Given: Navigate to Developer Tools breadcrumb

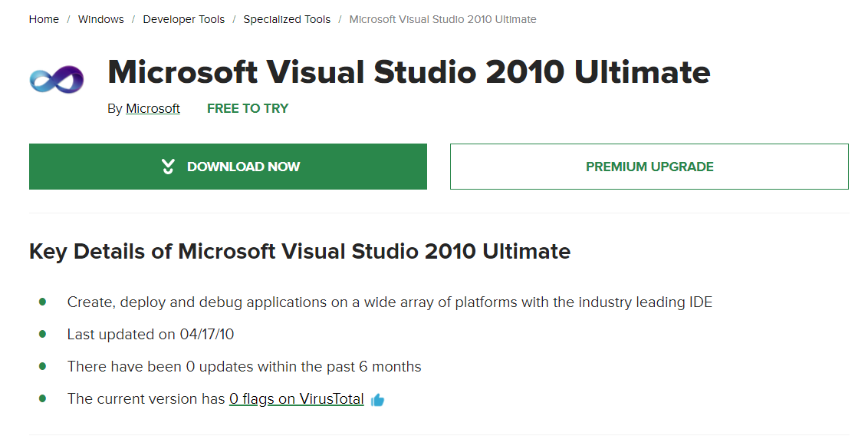Looking at the screenshot, I should click(x=183, y=19).
